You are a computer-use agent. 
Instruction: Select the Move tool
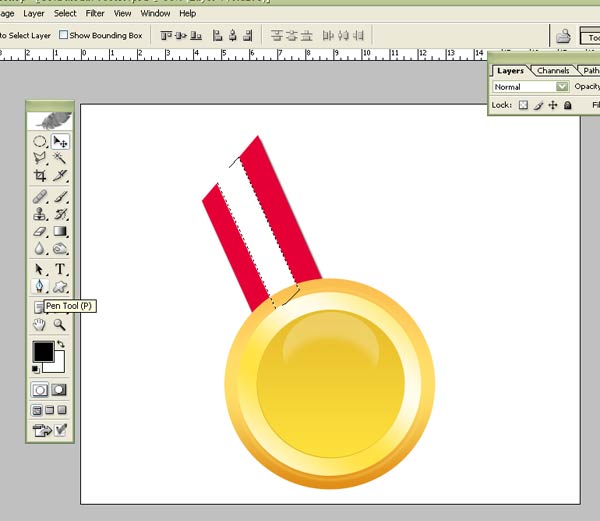tap(60, 142)
